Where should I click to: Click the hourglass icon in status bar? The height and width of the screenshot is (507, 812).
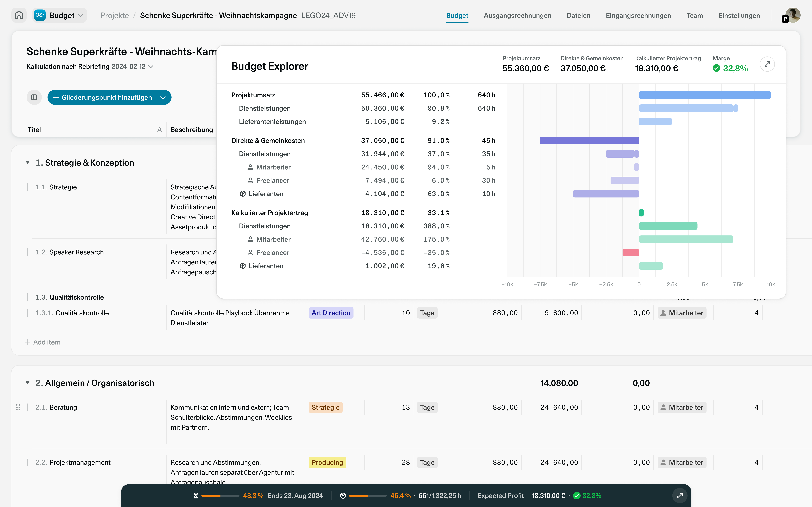click(196, 496)
